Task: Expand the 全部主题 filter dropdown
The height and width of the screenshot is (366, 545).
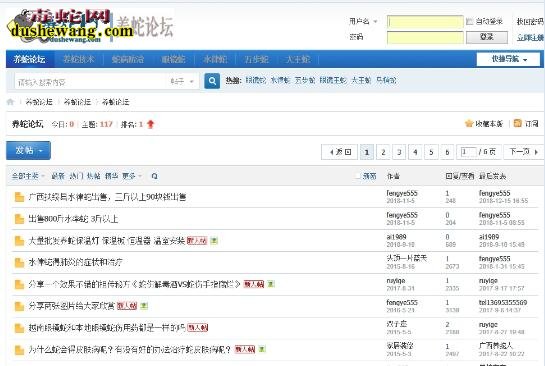Action: coord(28,176)
